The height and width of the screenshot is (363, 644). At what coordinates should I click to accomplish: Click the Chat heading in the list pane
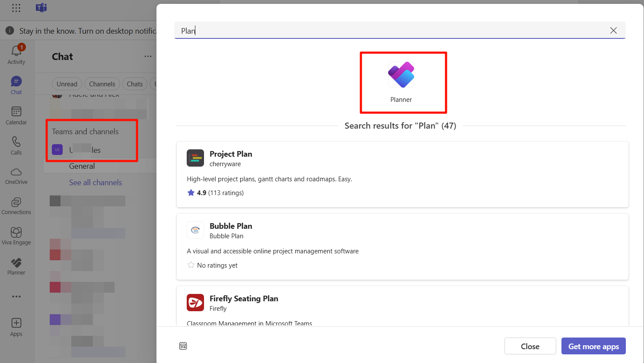[x=62, y=57]
